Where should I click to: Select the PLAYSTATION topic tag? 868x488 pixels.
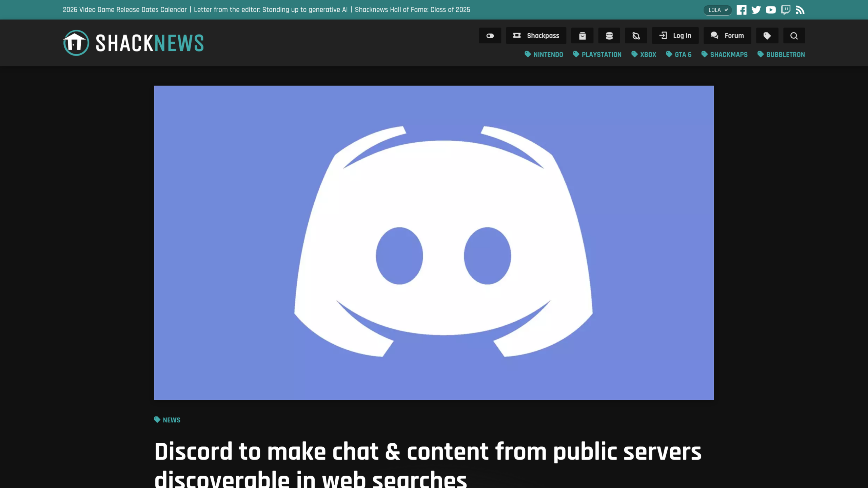click(597, 55)
